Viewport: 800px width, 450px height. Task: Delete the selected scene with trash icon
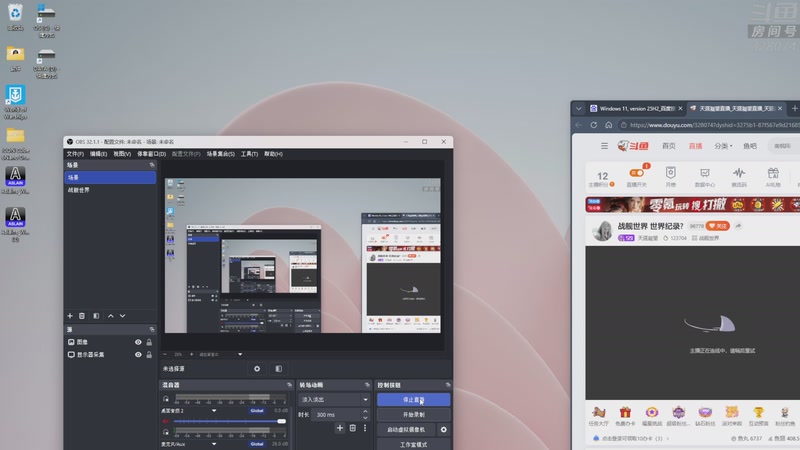tap(82, 316)
